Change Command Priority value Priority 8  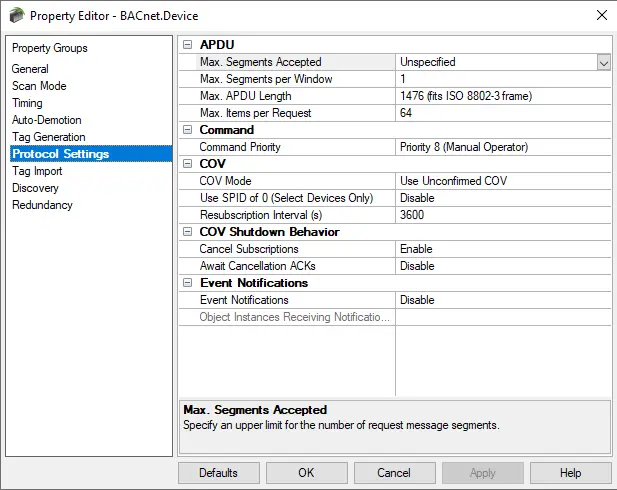(503, 147)
